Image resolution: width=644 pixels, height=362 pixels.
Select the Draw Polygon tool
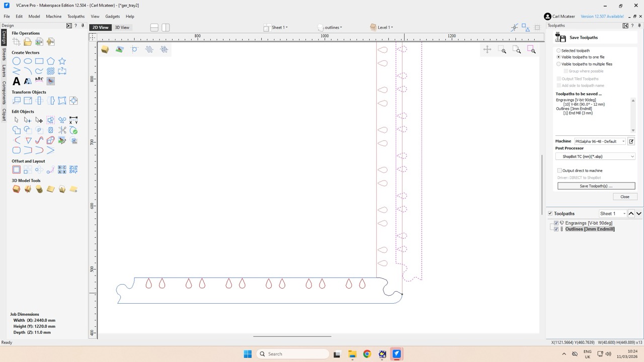pyautogui.click(x=51, y=61)
